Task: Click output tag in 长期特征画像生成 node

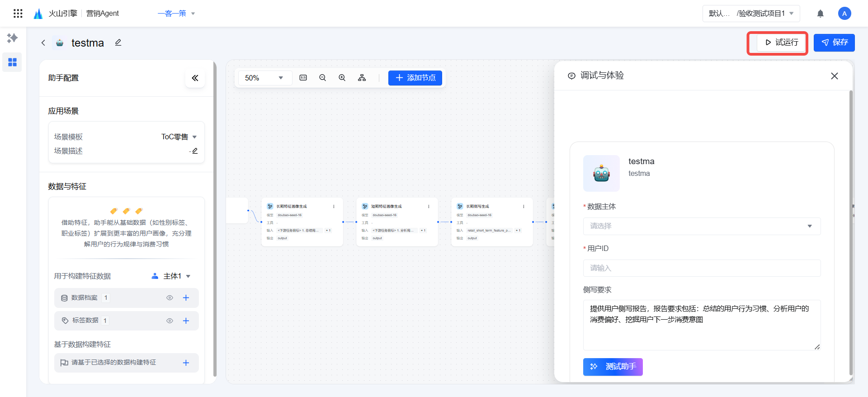Action: tap(283, 238)
